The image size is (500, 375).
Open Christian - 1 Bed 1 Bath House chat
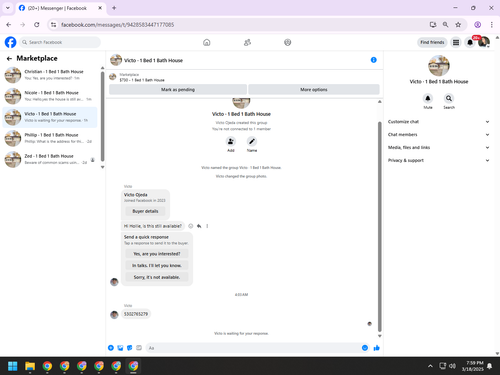coord(50,75)
